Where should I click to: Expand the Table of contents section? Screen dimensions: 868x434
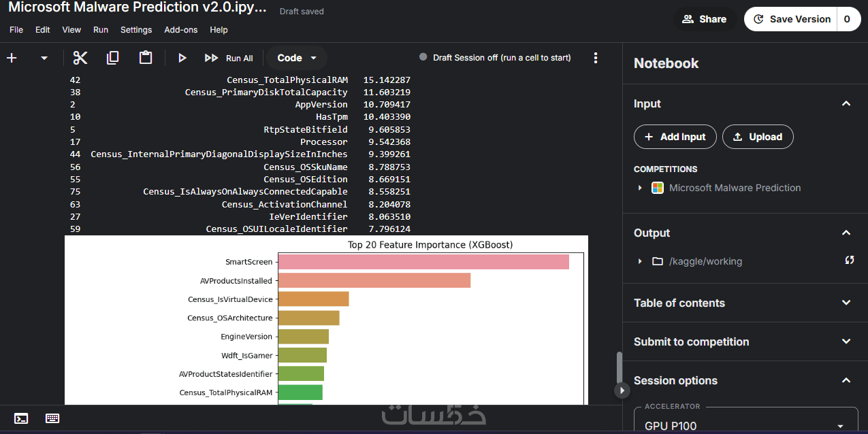click(846, 303)
